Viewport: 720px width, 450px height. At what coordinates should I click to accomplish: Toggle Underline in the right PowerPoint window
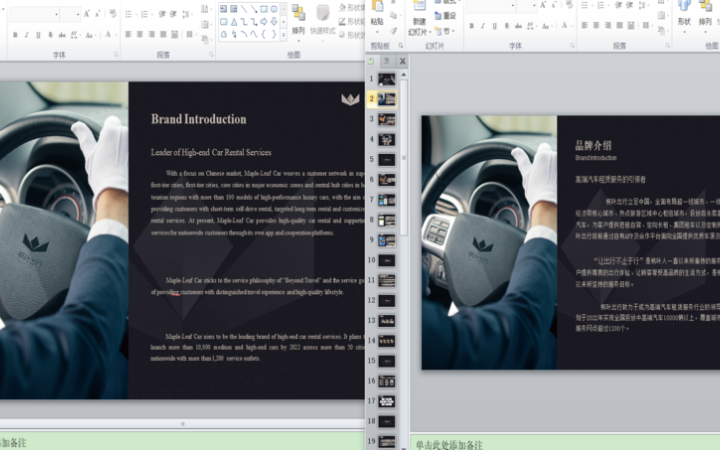495,26
